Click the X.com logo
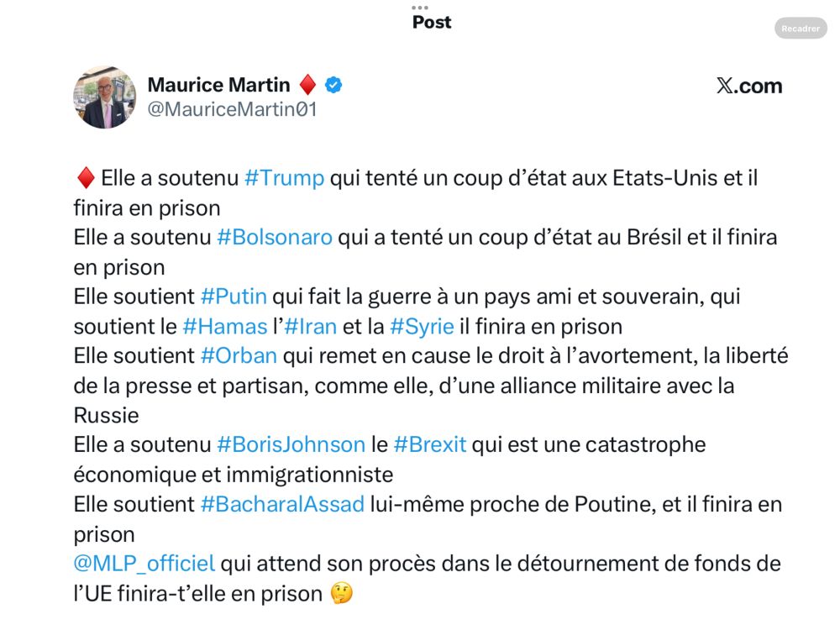Viewport: 840px width, 630px height. 749,86
